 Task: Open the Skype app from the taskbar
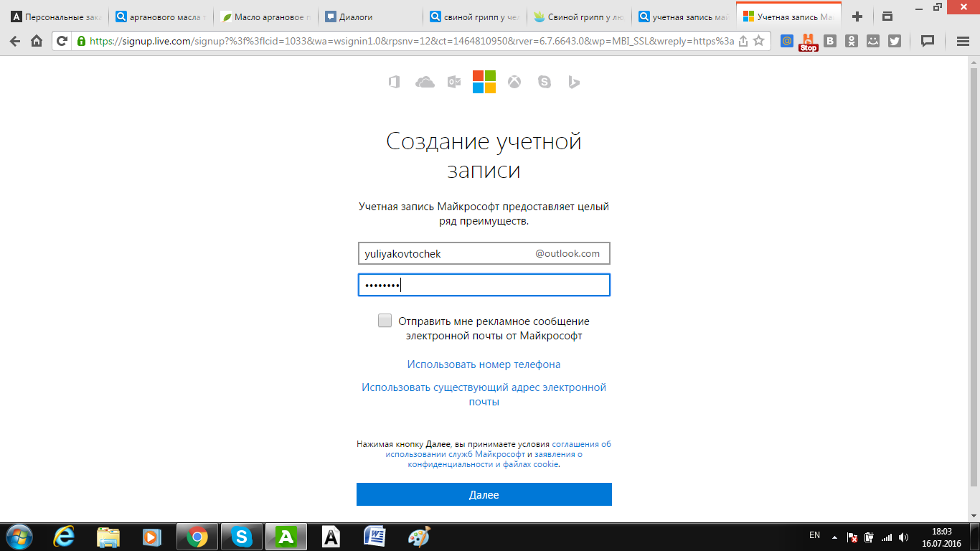[x=242, y=536]
